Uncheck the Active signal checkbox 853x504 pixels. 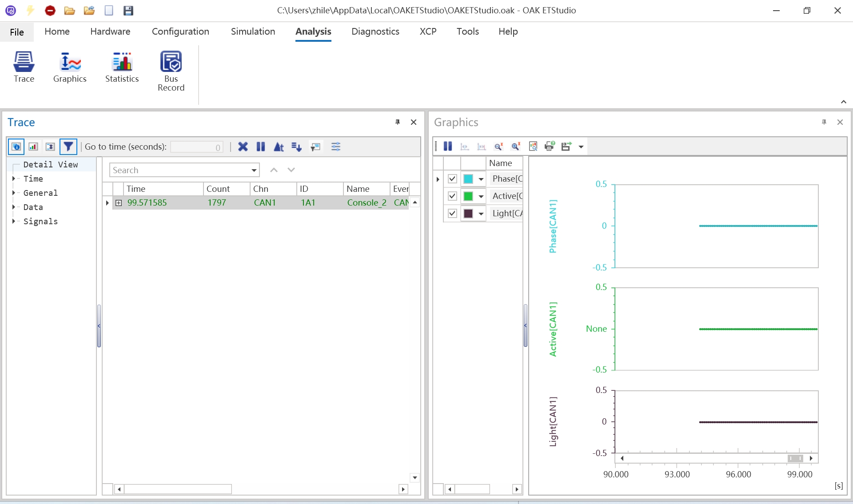(x=452, y=196)
